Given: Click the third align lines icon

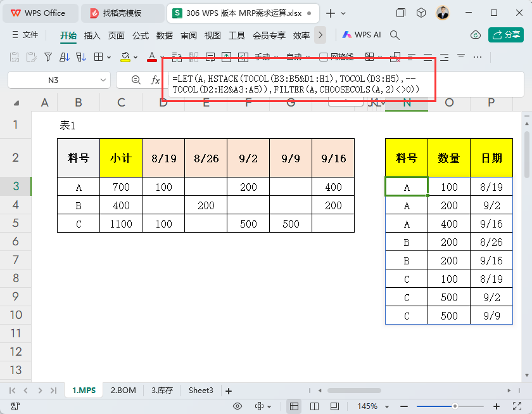Looking at the screenshot, I should (x=444, y=57).
